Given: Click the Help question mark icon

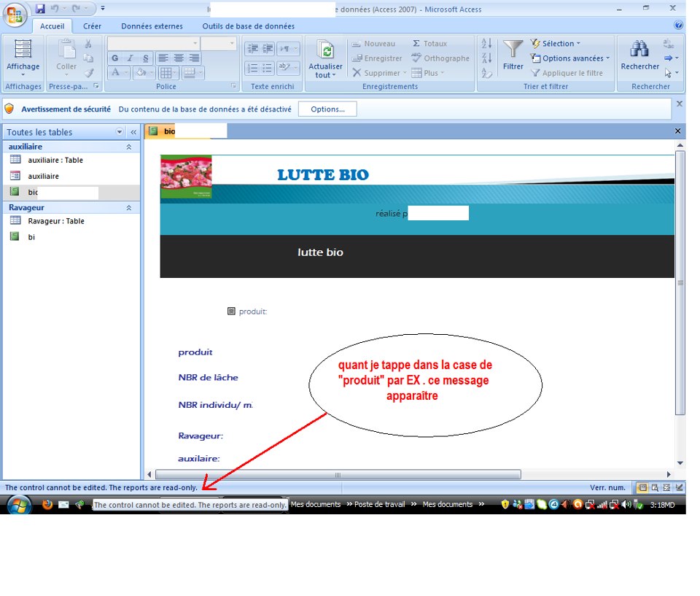Looking at the screenshot, I should point(678,25).
